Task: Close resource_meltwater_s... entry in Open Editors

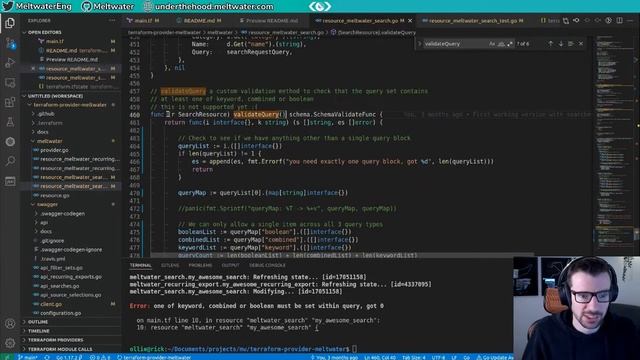Action: [33, 69]
